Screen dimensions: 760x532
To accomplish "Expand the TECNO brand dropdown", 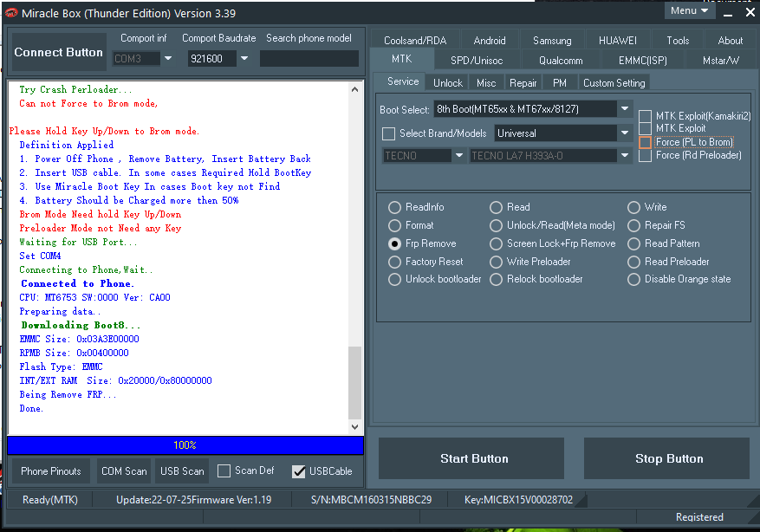I will [458, 156].
